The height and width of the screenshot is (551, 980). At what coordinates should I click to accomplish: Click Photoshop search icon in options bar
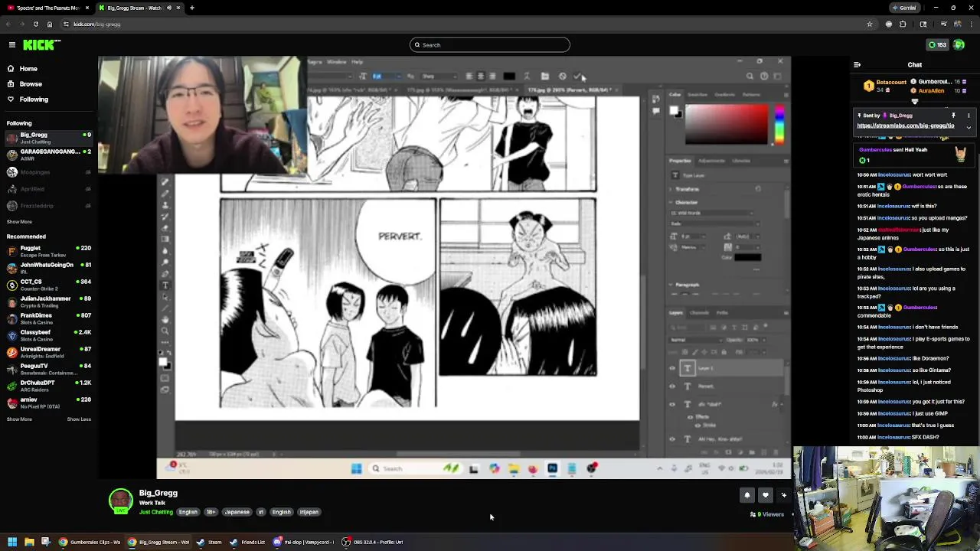750,77
